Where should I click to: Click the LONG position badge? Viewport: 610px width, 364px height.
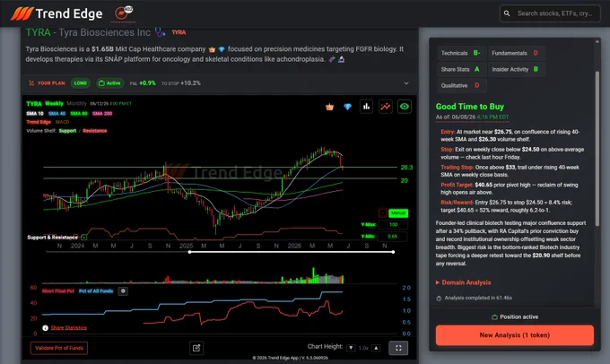[81, 83]
